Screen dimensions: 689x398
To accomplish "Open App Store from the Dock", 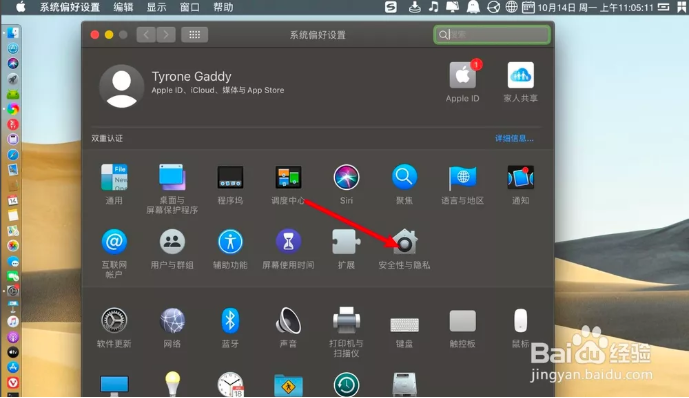I will (13, 367).
